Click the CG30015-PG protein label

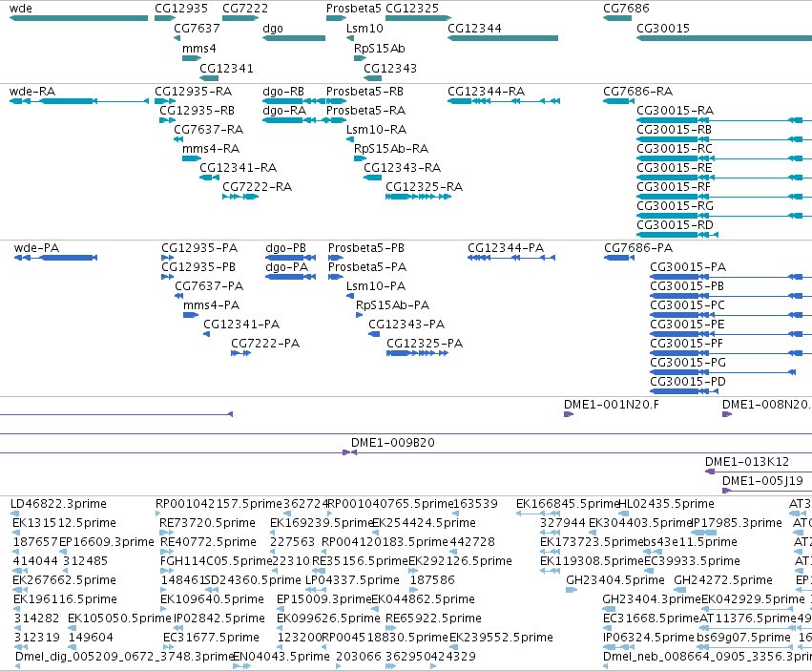[688, 363]
